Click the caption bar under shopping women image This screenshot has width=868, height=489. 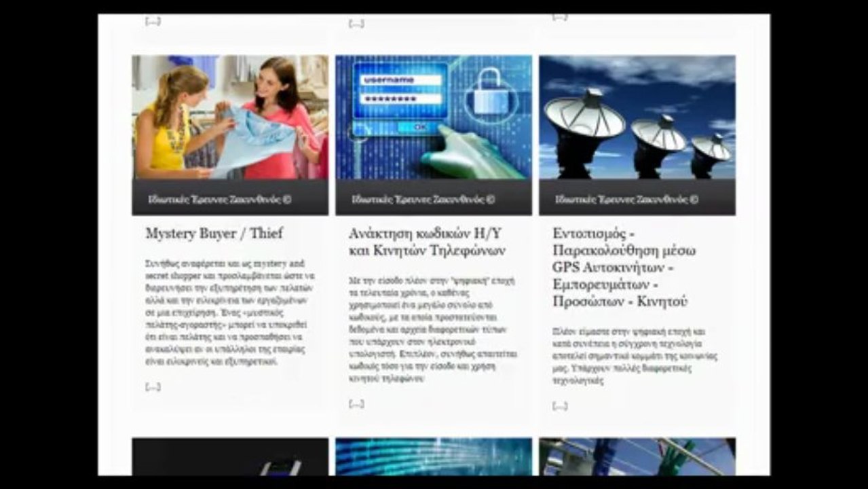click(x=230, y=198)
